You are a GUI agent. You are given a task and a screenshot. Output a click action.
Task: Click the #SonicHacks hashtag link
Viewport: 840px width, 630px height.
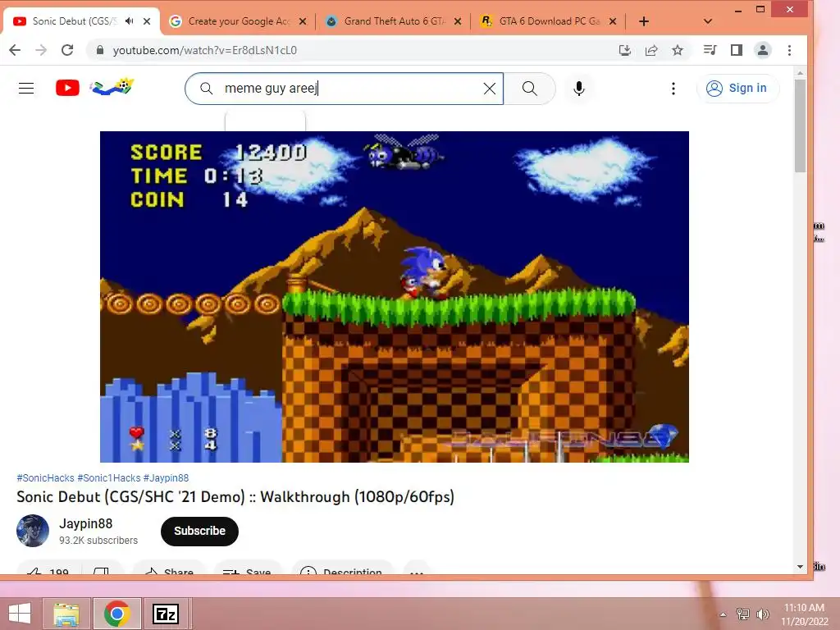tap(46, 478)
